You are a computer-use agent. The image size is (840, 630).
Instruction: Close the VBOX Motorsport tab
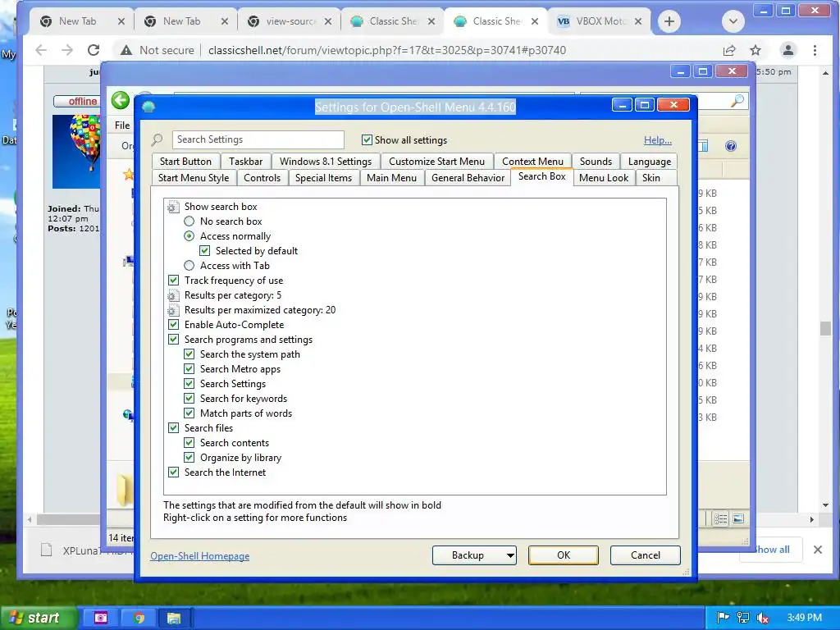(x=638, y=21)
